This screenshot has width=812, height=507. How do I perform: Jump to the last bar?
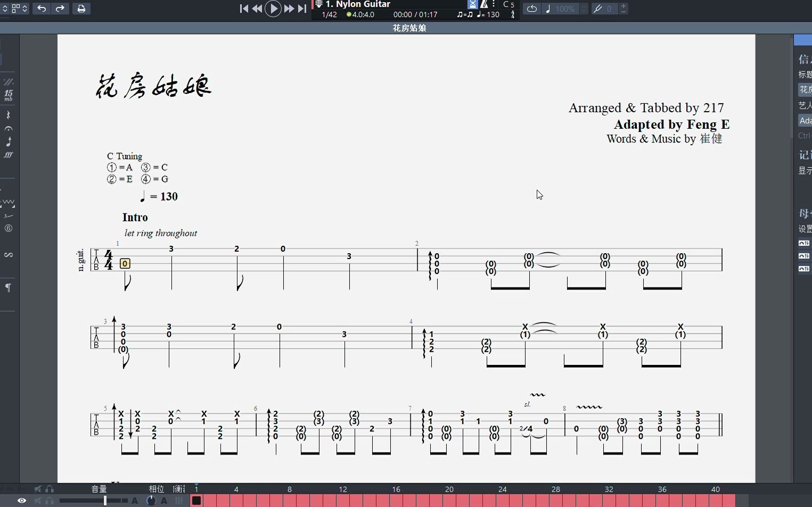click(x=302, y=9)
